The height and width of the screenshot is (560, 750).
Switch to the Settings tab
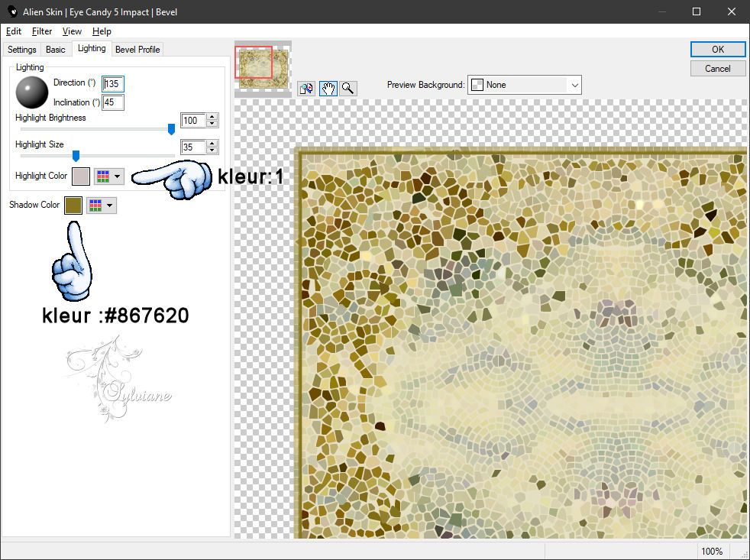click(22, 50)
